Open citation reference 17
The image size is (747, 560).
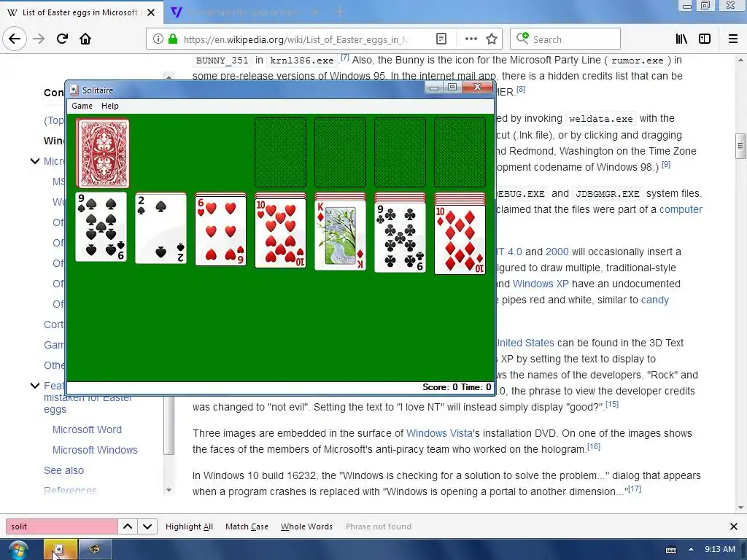(635, 489)
